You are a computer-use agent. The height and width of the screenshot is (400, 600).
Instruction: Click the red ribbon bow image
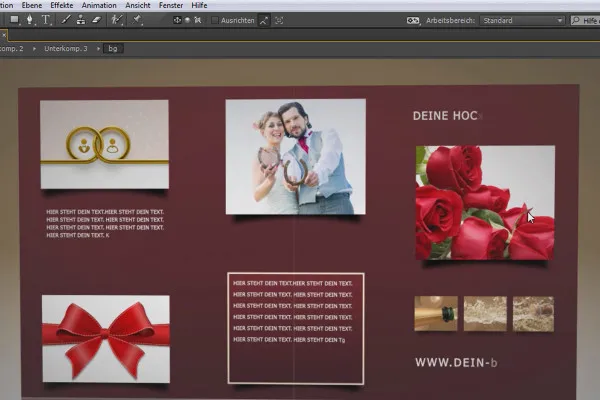(x=106, y=338)
